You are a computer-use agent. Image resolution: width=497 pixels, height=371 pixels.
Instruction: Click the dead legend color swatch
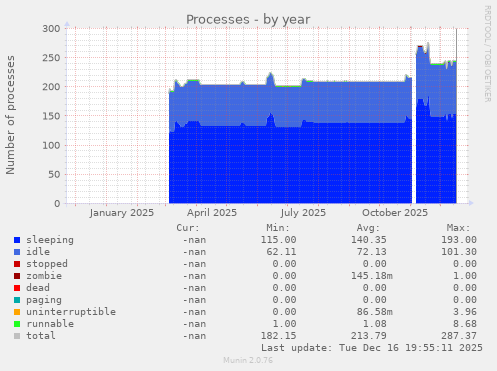pyautogui.click(x=17, y=288)
